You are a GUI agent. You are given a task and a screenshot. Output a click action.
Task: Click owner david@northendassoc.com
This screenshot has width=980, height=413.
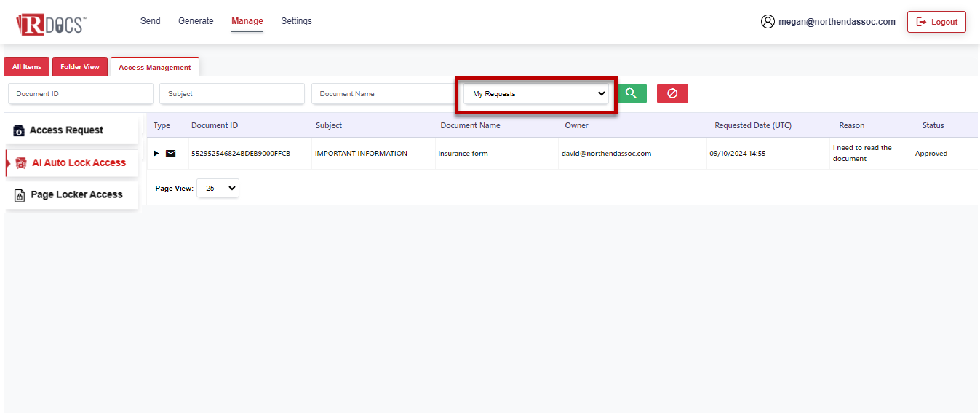(606, 154)
